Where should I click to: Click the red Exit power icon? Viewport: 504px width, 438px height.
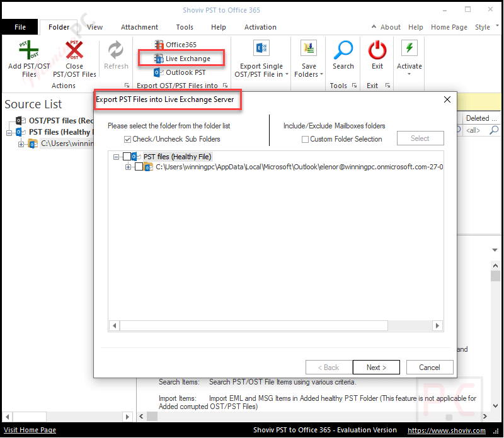pyautogui.click(x=377, y=50)
